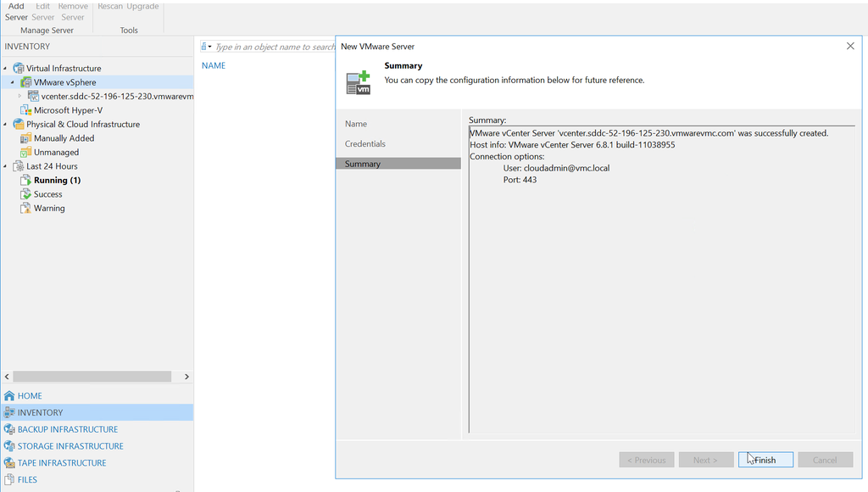The image size is (868, 492).
Task: Click the Inventory icon in navigation pane
Action: point(9,412)
